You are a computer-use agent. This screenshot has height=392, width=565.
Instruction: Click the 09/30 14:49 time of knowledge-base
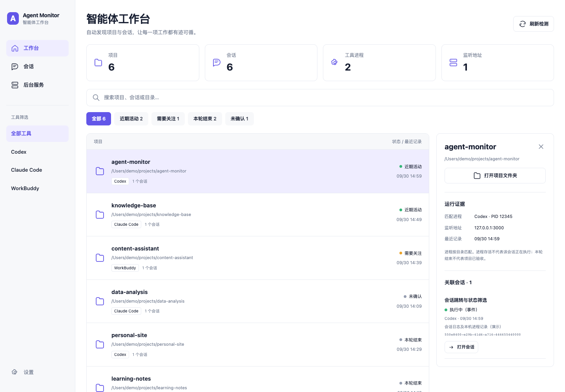pyautogui.click(x=409, y=220)
